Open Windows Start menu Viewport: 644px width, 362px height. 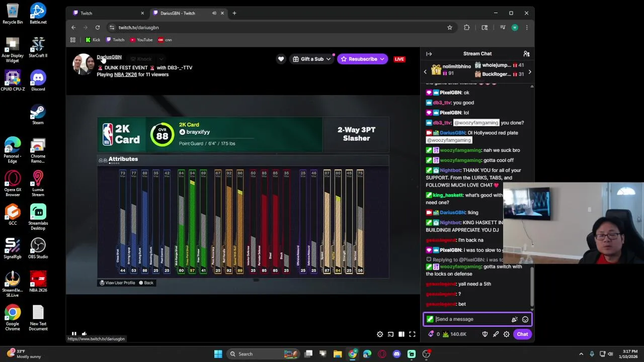218,354
